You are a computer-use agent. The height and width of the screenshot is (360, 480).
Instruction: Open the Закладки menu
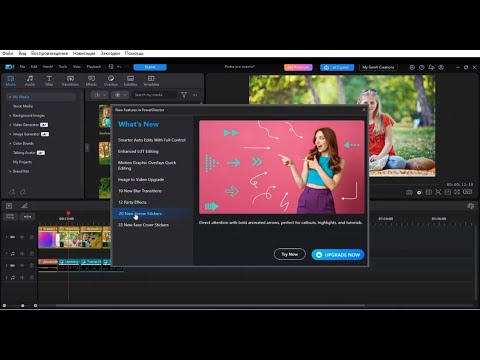coord(110,53)
